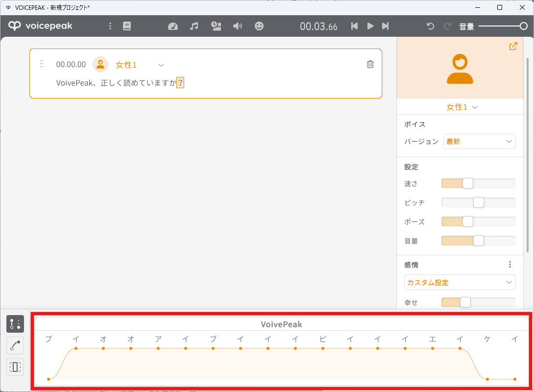534x392 pixels.
Task: Open the dictionary book icon
Action: pyautogui.click(x=127, y=26)
